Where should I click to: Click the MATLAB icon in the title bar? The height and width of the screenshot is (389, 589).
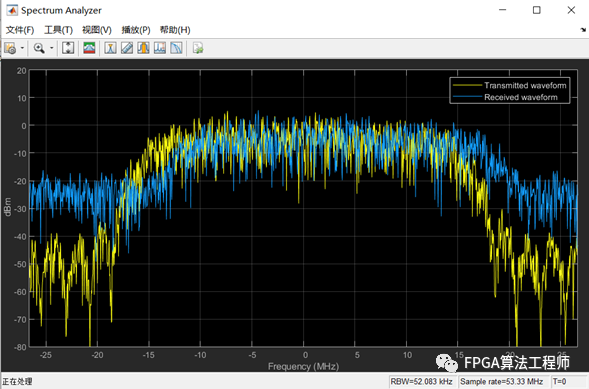(x=12, y=10)
